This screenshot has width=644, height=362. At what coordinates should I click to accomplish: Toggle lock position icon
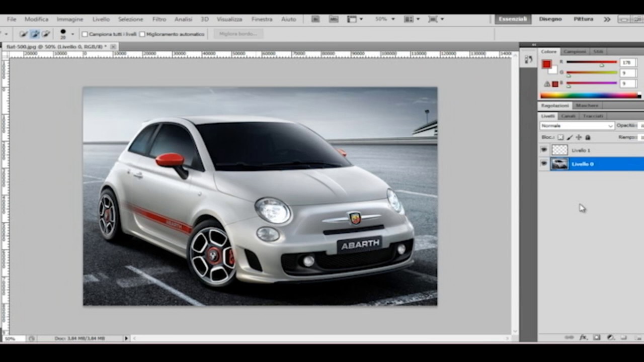point(579,137)
